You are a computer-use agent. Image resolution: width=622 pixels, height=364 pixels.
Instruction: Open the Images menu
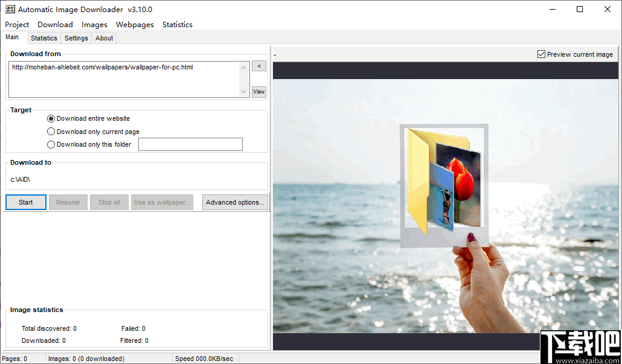pyautogui.click(x=94, y=24)
